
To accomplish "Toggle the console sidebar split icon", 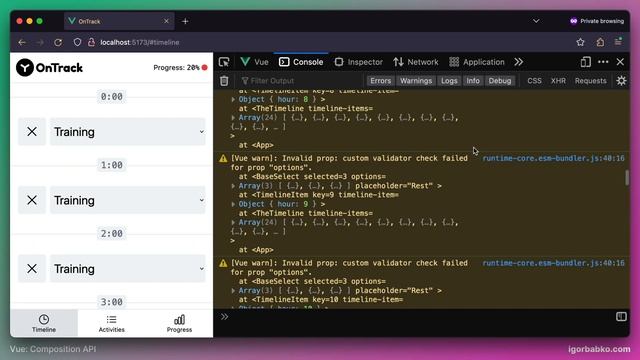I will (x=621, y=317).
